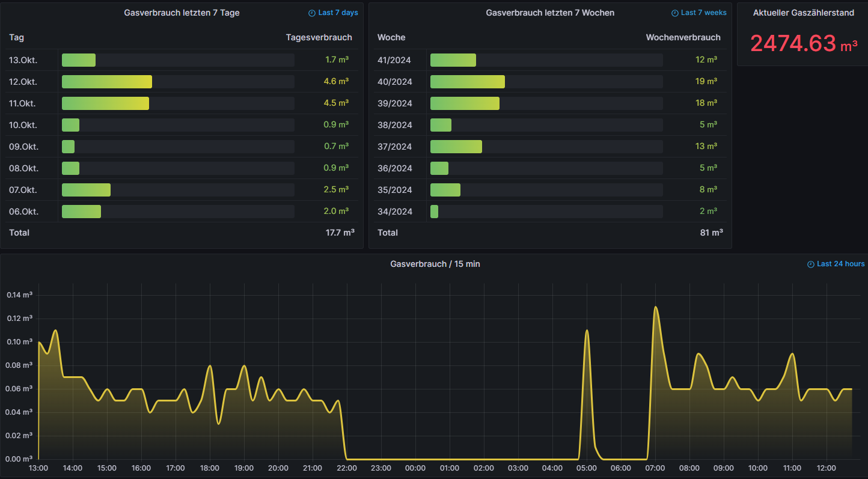Click the 17.7 m³ daily total
This screenshot has width=868, height=479.
tap(340, 233)
